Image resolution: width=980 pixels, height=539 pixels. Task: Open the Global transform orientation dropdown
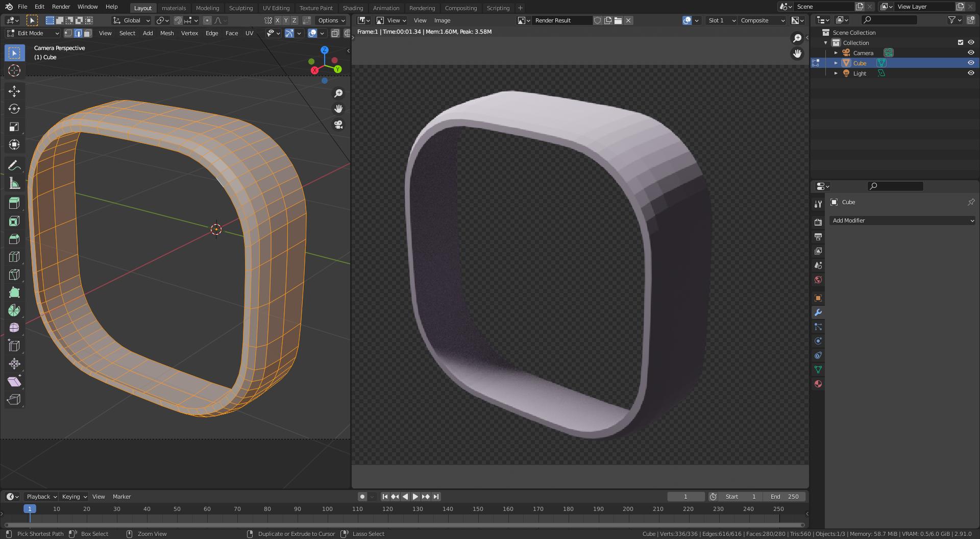tap(131, 20)
